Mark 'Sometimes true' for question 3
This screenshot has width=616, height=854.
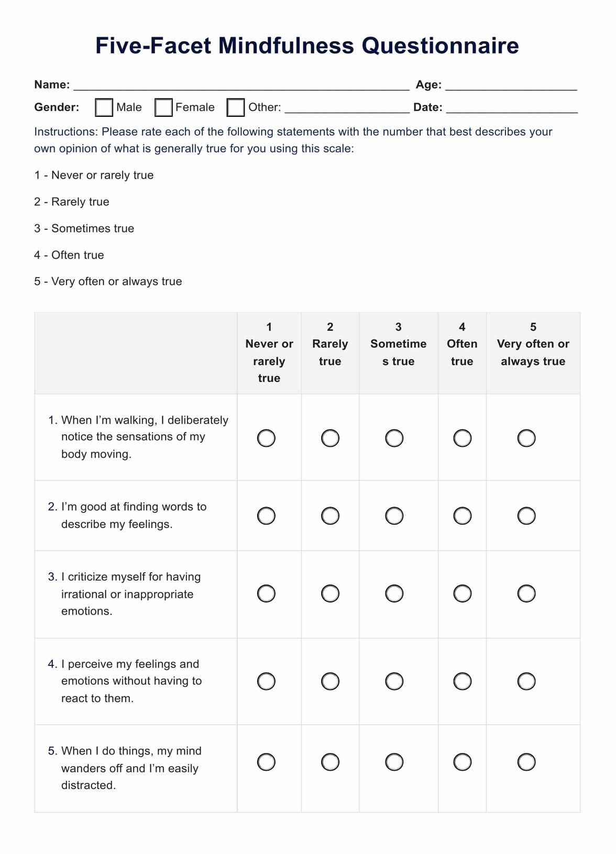click(394, 594)
